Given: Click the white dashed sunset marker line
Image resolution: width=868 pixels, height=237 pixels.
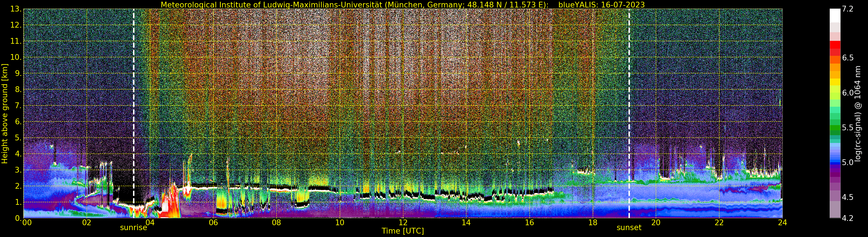Looking at the screenshot, I should coord(629,113).
